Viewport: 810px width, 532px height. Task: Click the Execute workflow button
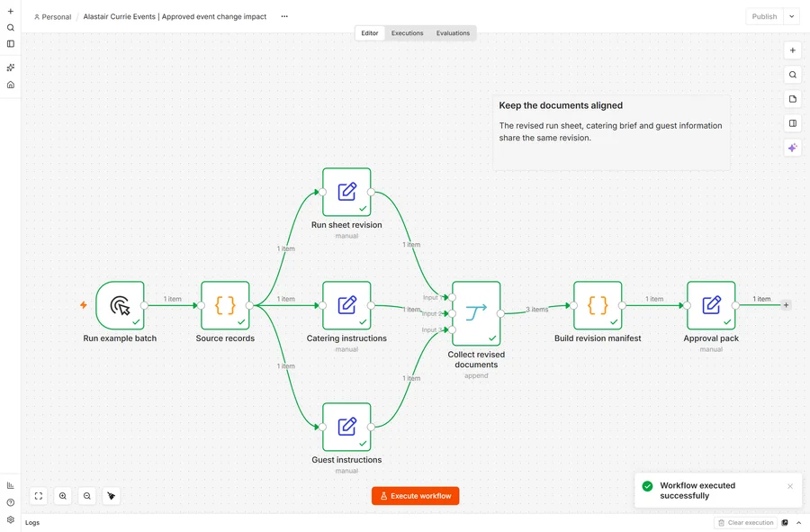click(x=415, y=496)
